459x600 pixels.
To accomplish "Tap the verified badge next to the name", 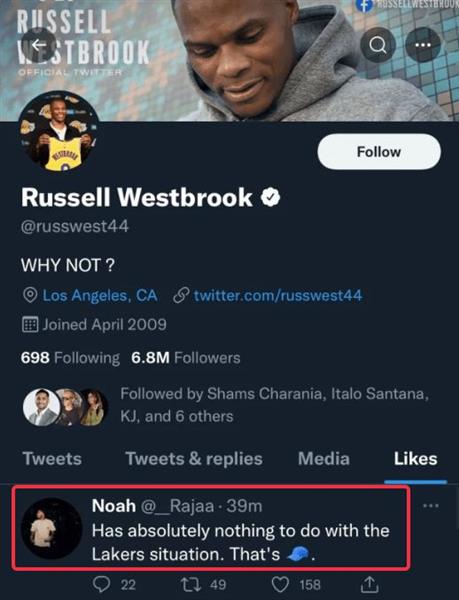I will [x=270, y=197].
